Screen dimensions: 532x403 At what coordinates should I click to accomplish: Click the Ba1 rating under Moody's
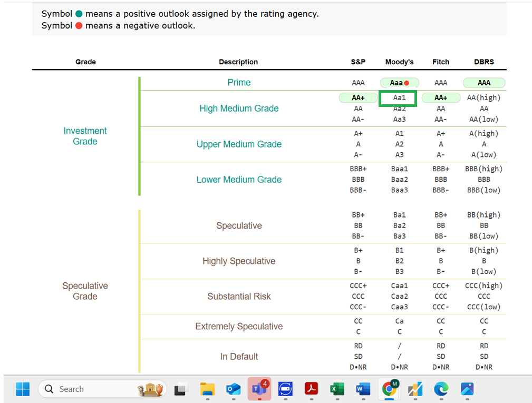399,215
